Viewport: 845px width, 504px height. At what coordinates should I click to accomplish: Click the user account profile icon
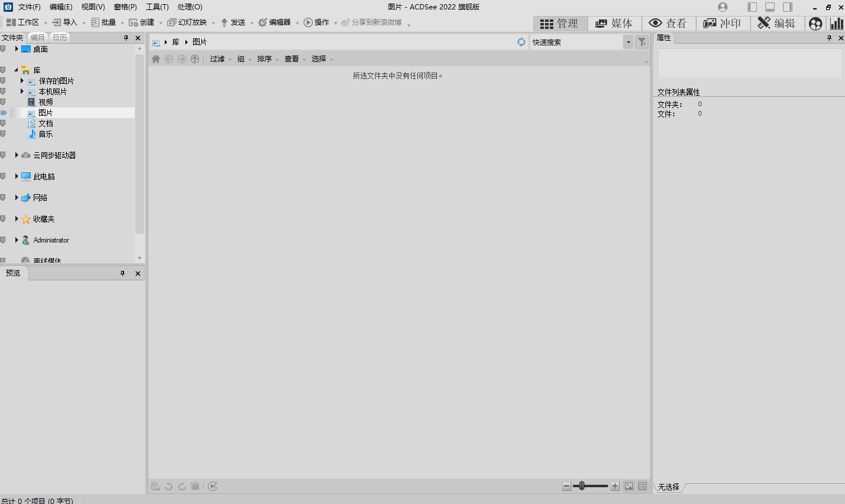point(723,7)
